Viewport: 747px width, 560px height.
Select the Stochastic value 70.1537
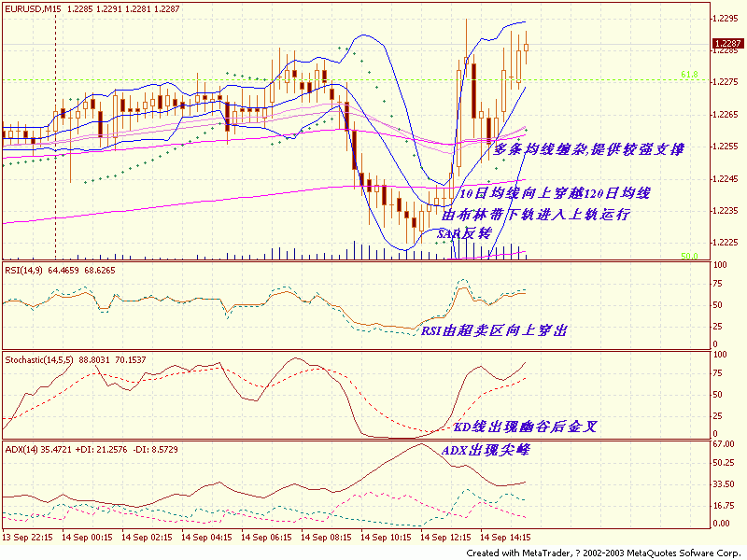(131, 360)
